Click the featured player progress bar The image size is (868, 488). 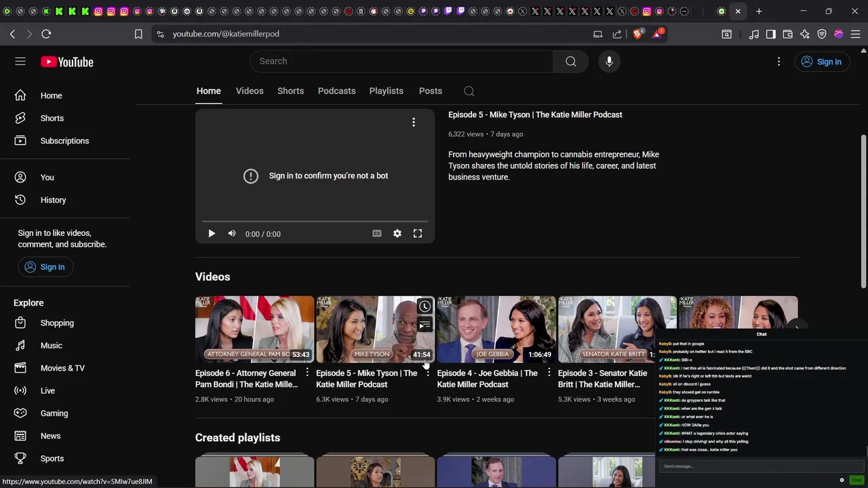pos(315,221)
